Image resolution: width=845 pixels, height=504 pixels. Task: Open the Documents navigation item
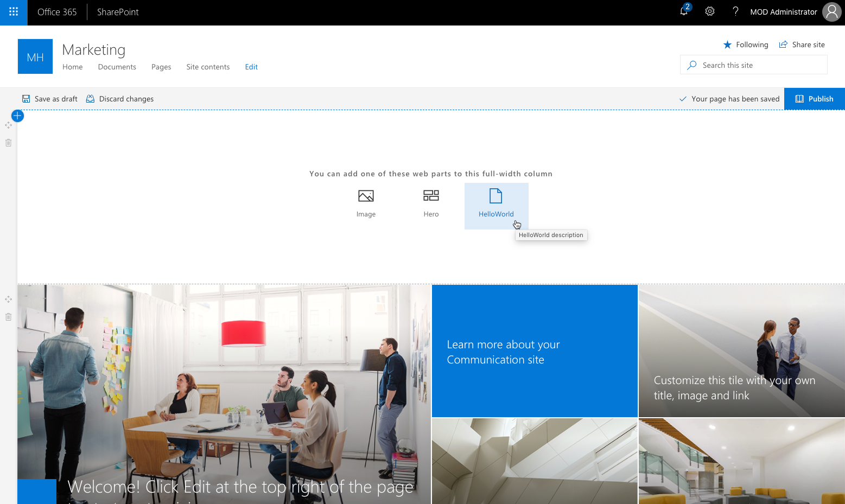[x=117, y=67]
